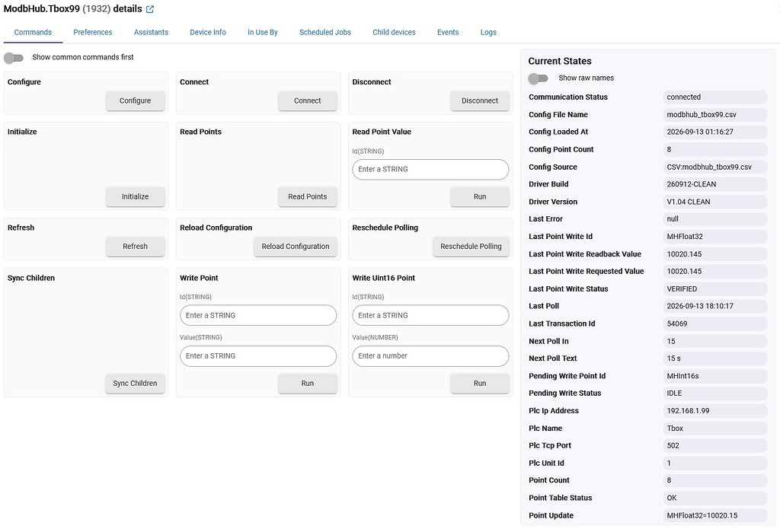The image size is (780, 532).
Task: Focus the Write Point Value string field
Action: [x=258, y=356]
